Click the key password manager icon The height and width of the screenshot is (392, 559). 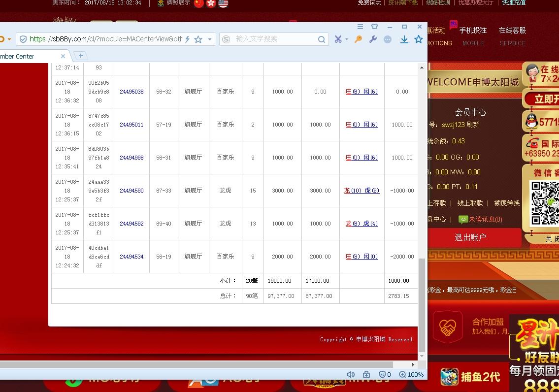point(358,39)
